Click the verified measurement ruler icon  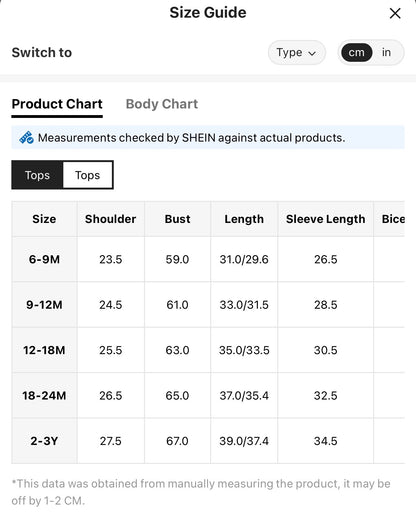[x=26, y=137]
